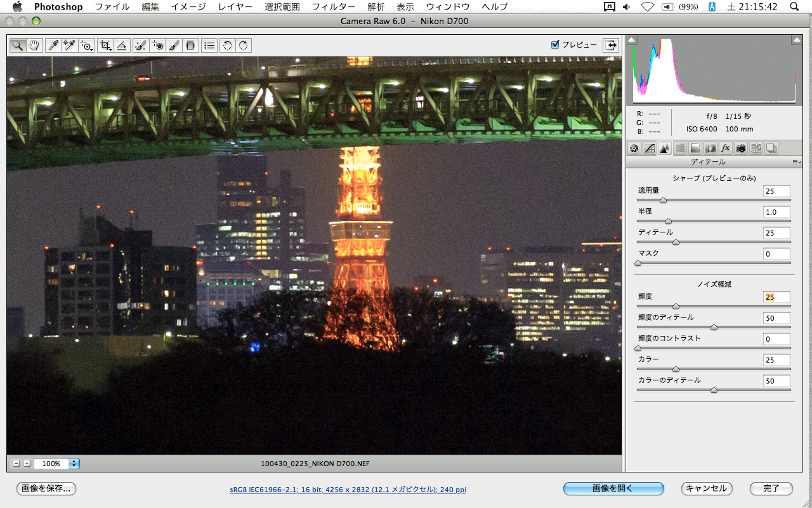Expand the Crop tool options dropdown
Viewport: 812px width, 508px height.
[x=110, y=50]
